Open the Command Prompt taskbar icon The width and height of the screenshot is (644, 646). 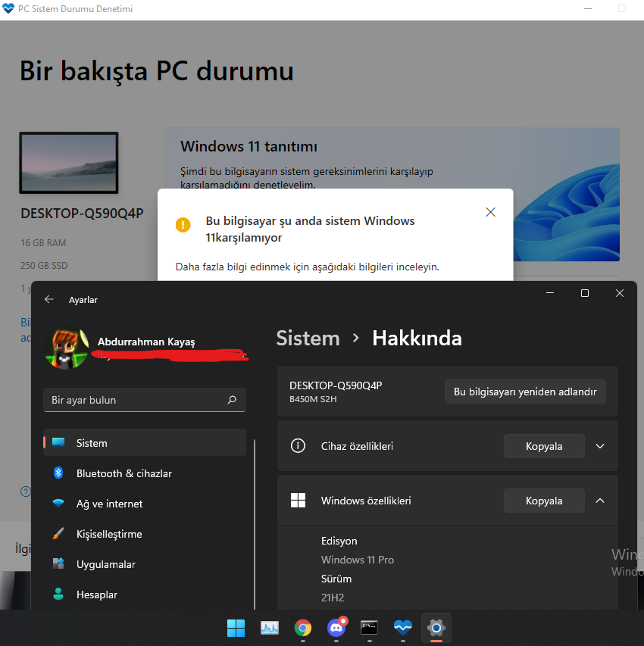370,628
